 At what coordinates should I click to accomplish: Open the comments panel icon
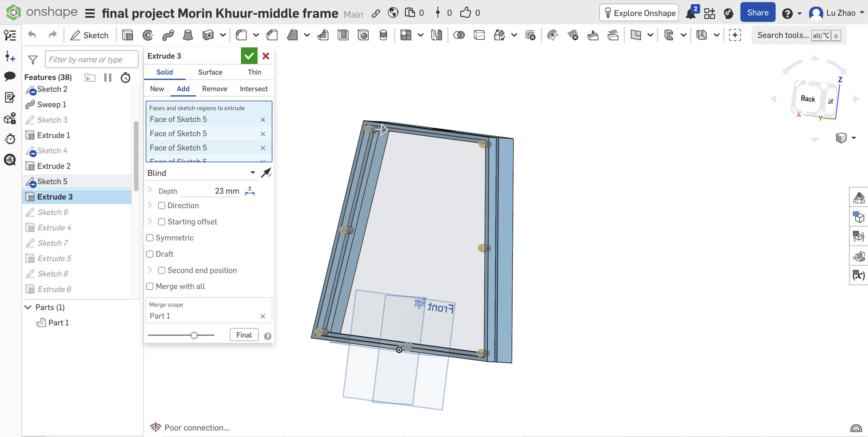click(10, 76)
